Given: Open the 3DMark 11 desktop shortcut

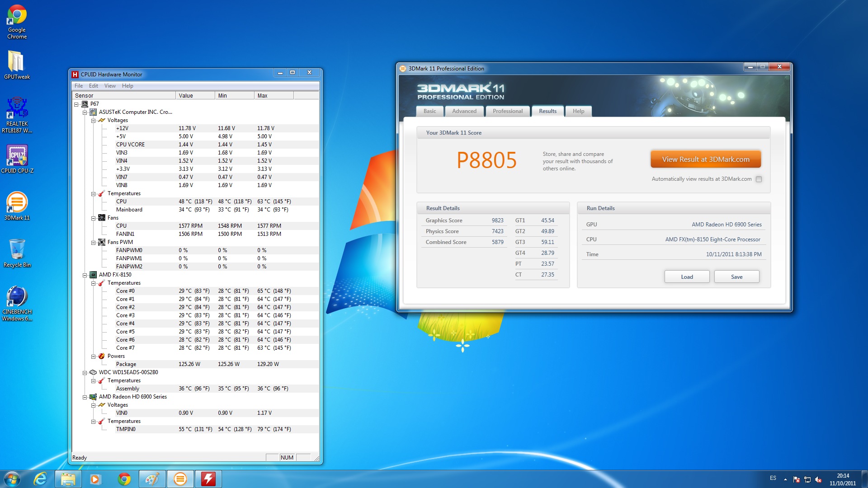Looking at the screenshot, I should pos(17,204).
